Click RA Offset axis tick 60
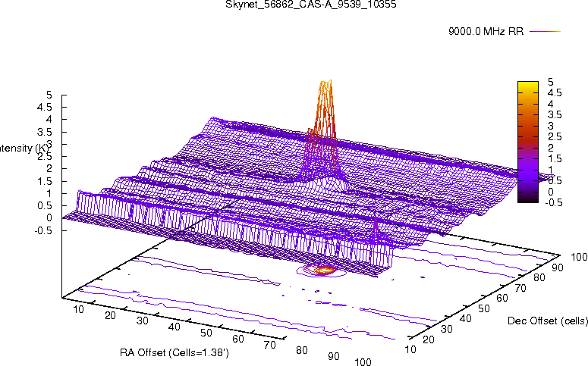The height and width of the screenshot is (366, 588). tap(237, 339)
